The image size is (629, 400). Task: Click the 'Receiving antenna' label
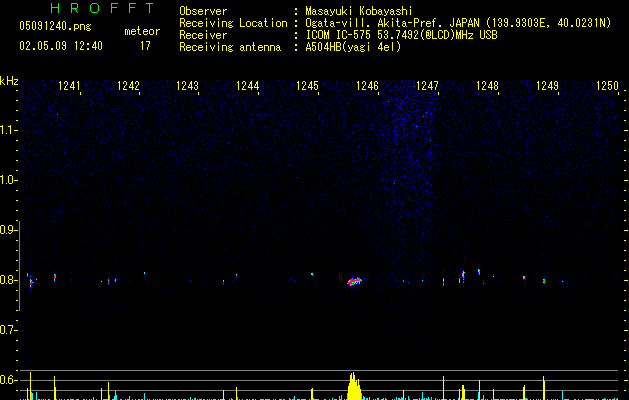(x=230, y=47)
